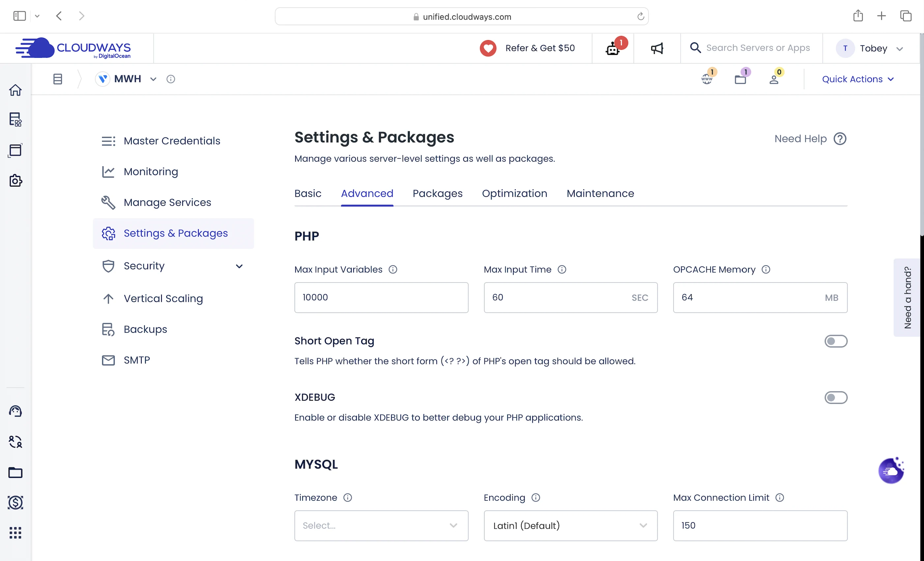This screenshot has height=561, width=924.
Task: Click the megaphone announcements icon
Action: coord(657,48)
